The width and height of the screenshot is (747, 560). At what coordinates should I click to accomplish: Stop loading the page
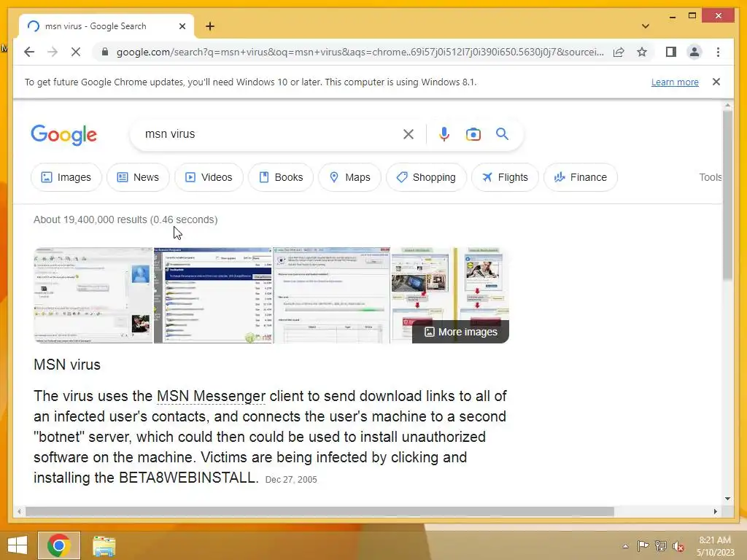point(76,52)
